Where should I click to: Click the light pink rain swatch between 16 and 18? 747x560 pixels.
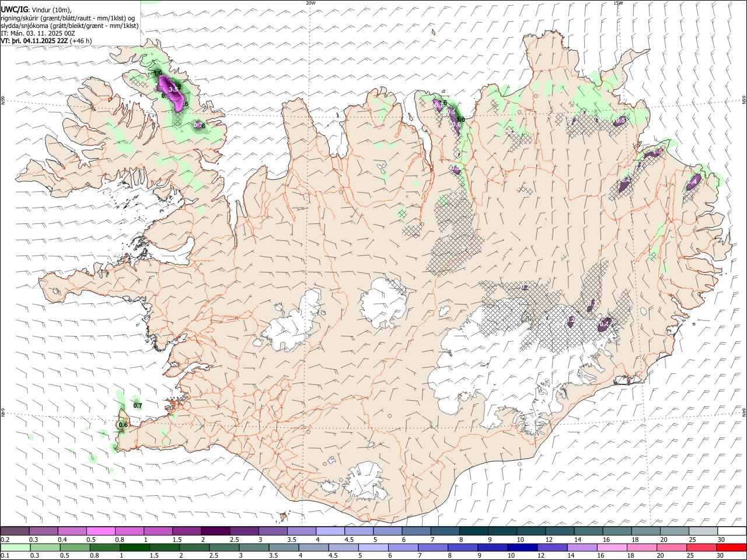click(611, 547)
